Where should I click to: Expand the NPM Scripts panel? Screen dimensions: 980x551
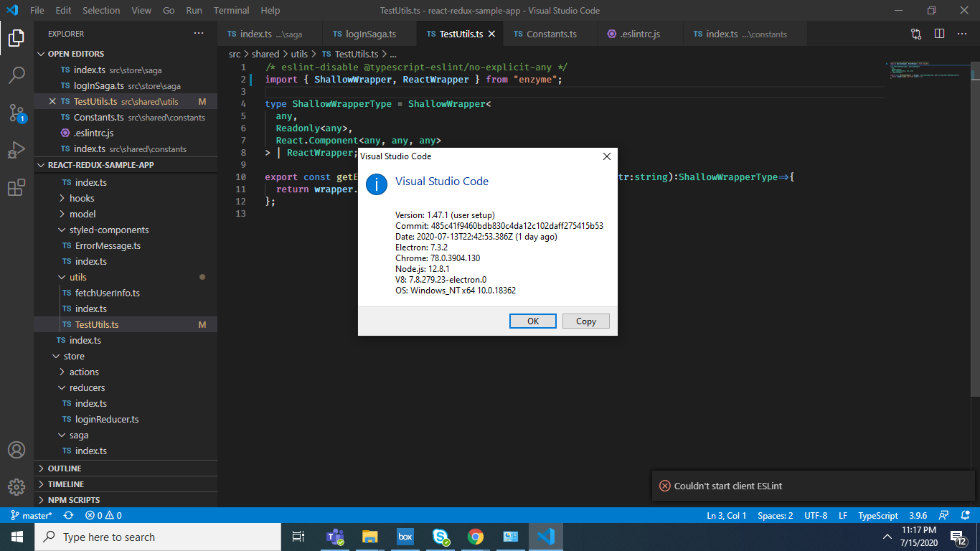[x=126, y=500]
